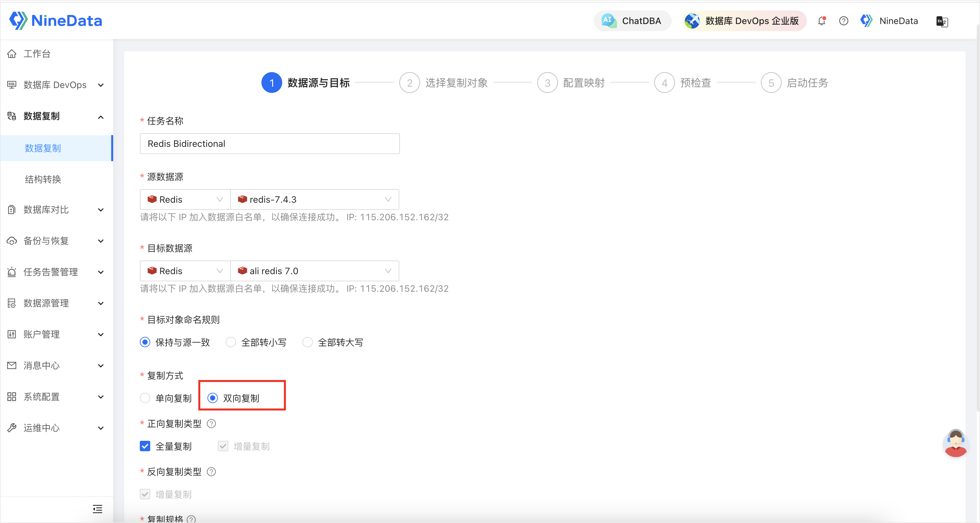Expand the 数据库 DevOps menu chevron
Viewport: 980px width, 523px height.
tap(101, 85)
